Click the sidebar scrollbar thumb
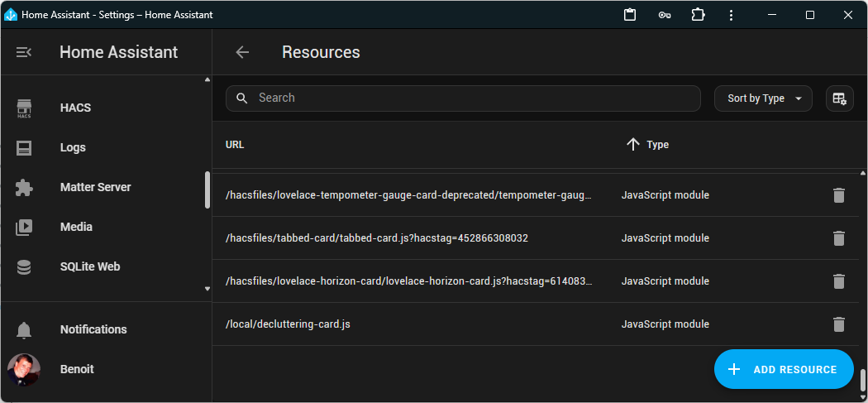The width and height of the screenshot is (868, 403). click(207, 190)
